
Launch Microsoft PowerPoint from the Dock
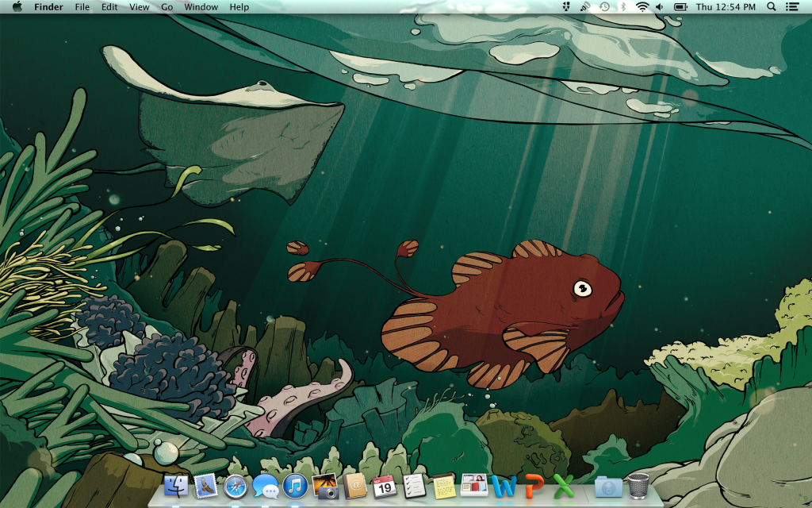[534, 487]
